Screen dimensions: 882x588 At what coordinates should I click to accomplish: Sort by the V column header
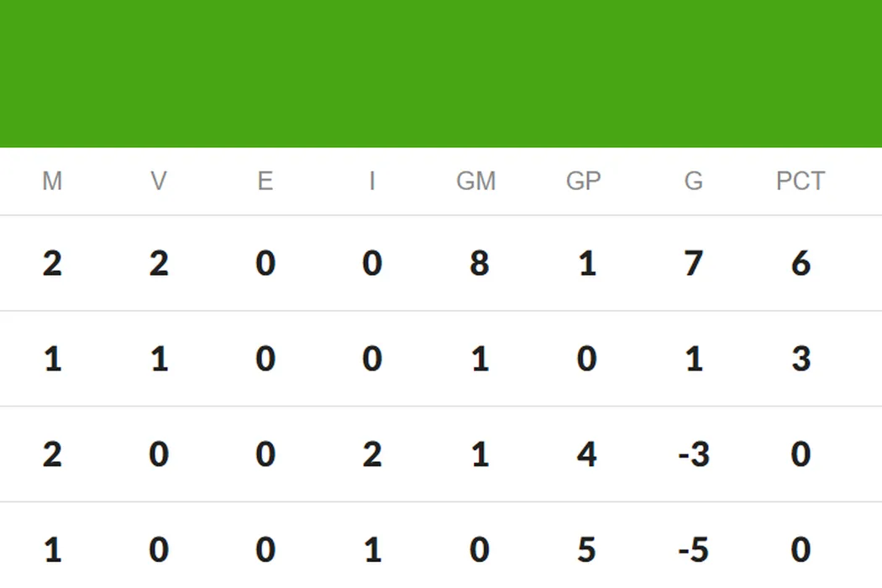click(159, 181)
